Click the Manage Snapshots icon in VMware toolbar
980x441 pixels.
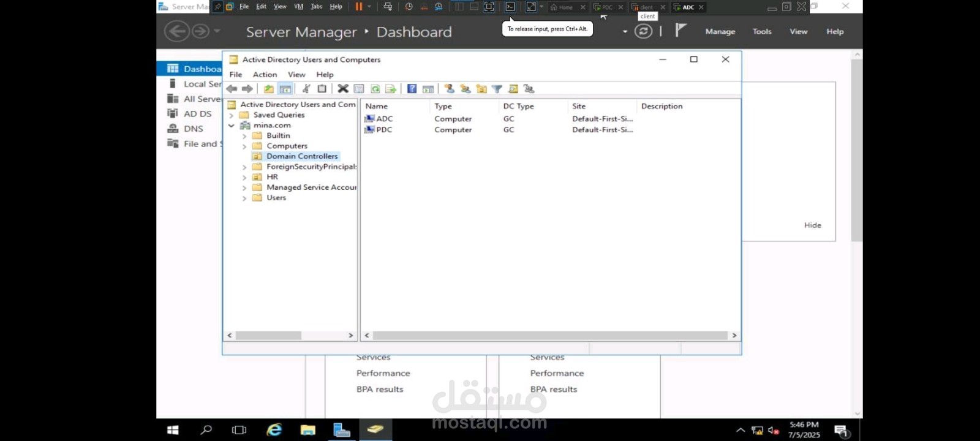click(439, 7)
